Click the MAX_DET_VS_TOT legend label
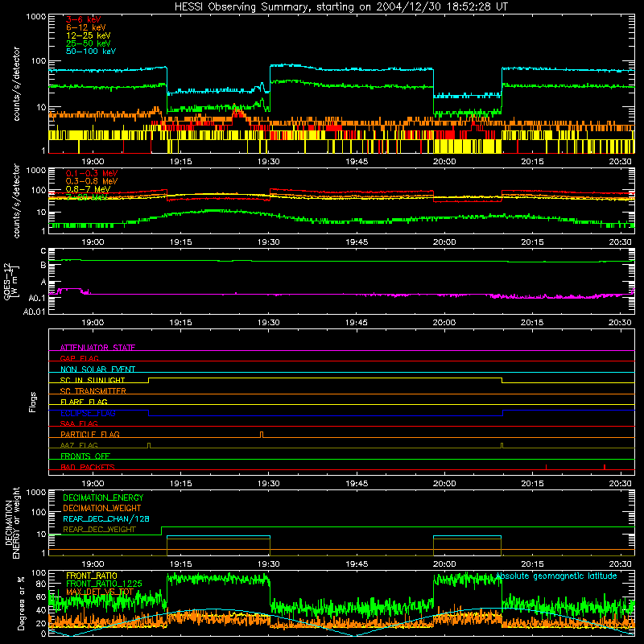 99,592
